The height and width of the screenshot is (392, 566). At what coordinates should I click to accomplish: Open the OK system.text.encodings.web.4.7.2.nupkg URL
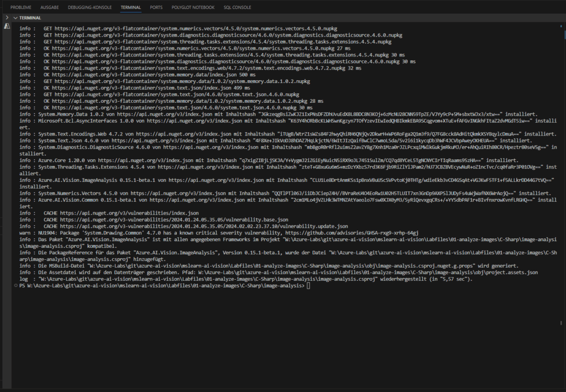pos(198,68)
